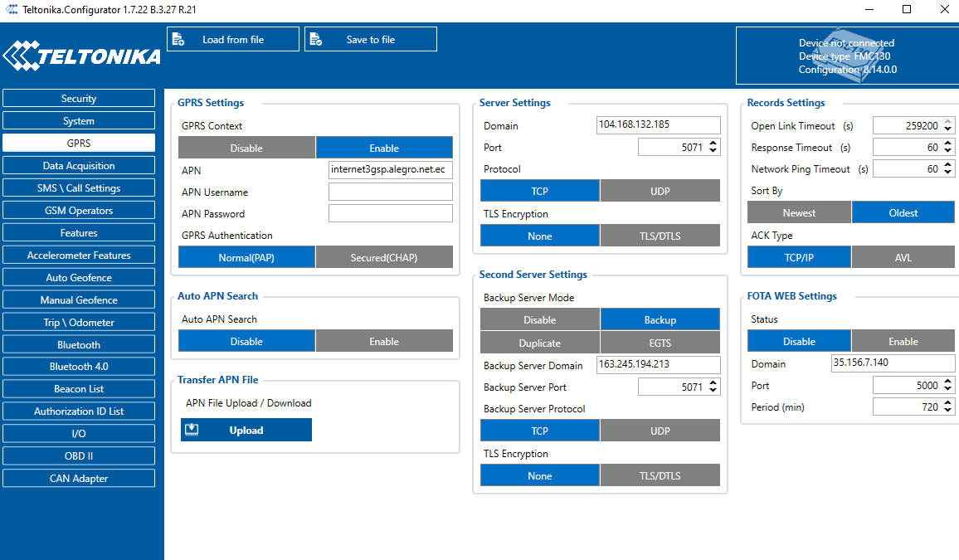Sort records by Newest
The height and width of the screenshot is (560, 959).
tap(799, 212)
